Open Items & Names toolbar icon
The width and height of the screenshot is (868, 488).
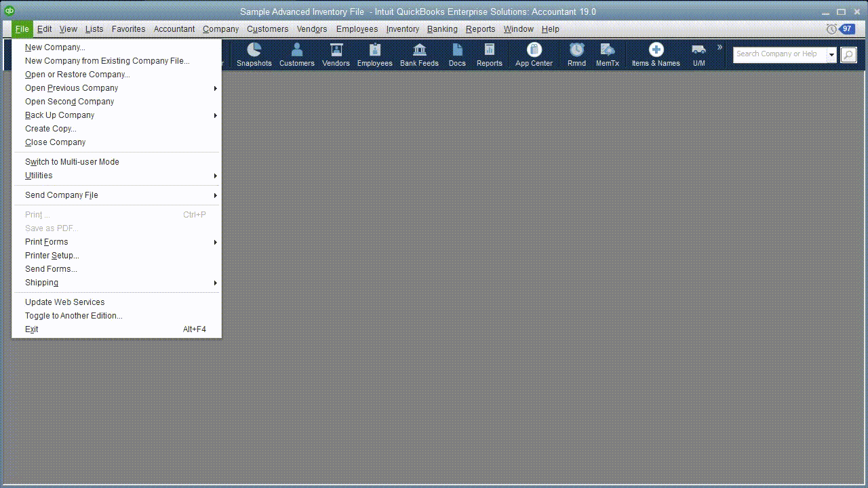(x=656, y=54)
